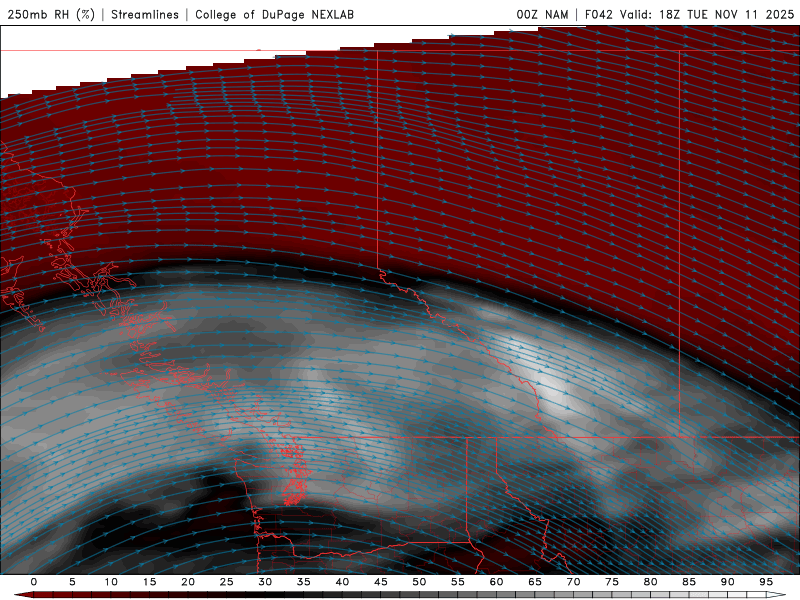
Task: Click the colorbar tick label "40"
Action: pyautogui.click(x=342, y=582)
